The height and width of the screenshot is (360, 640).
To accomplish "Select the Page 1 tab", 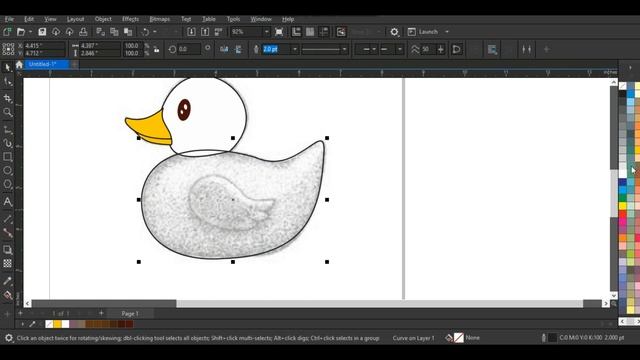I will [x=130, y=313].
